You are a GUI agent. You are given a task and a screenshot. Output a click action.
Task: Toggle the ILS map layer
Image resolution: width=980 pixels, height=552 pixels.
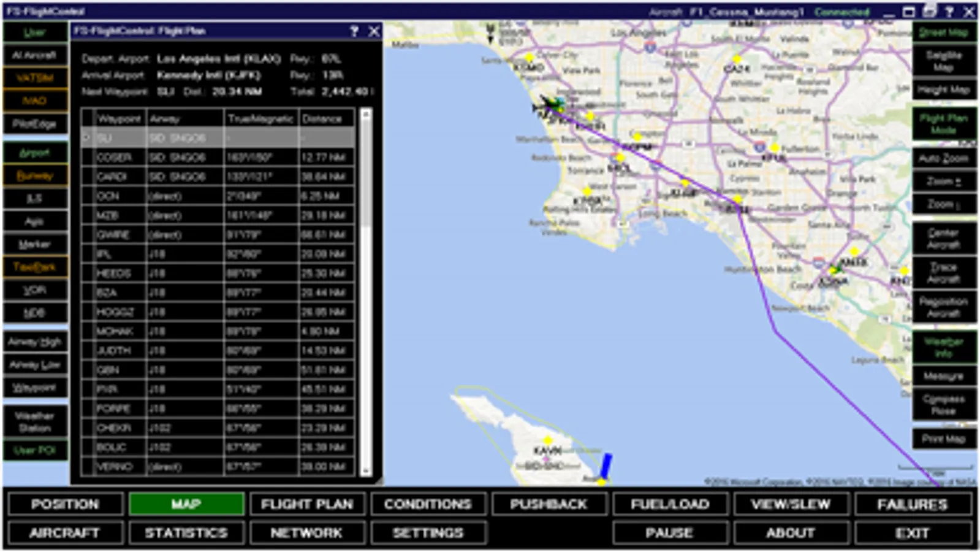click(35, 199)
